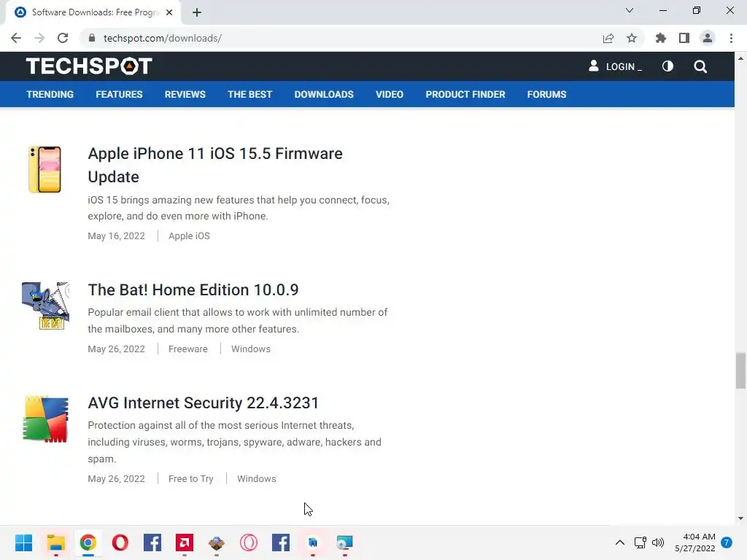Open the LOGIN user menu
Viewport: 747px width, 560px height.
point(615,66)
